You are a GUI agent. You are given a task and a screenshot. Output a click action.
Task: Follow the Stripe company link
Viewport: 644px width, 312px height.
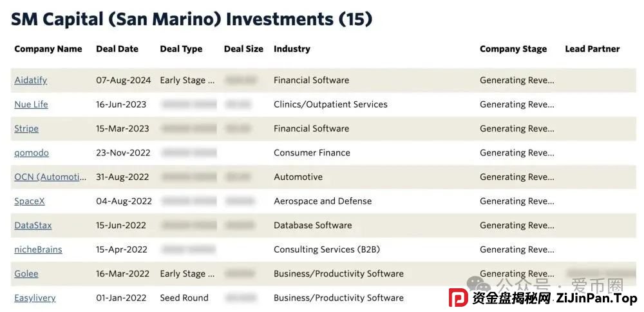point(26,129)
